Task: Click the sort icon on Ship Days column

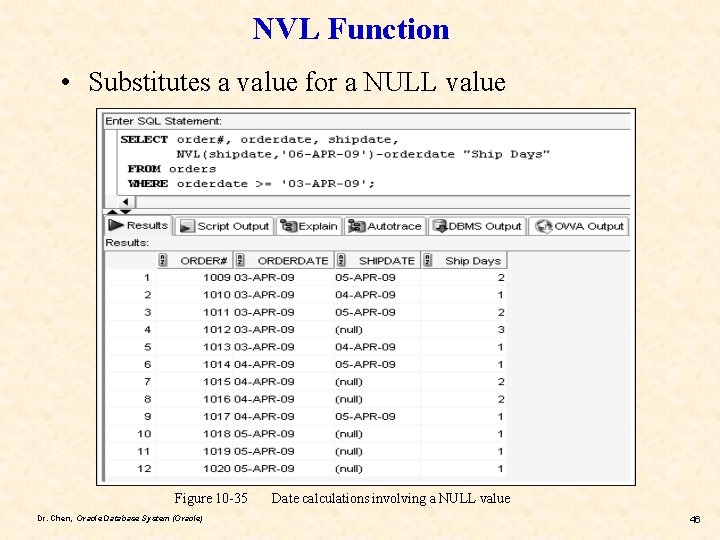Action: click(428, 260)
